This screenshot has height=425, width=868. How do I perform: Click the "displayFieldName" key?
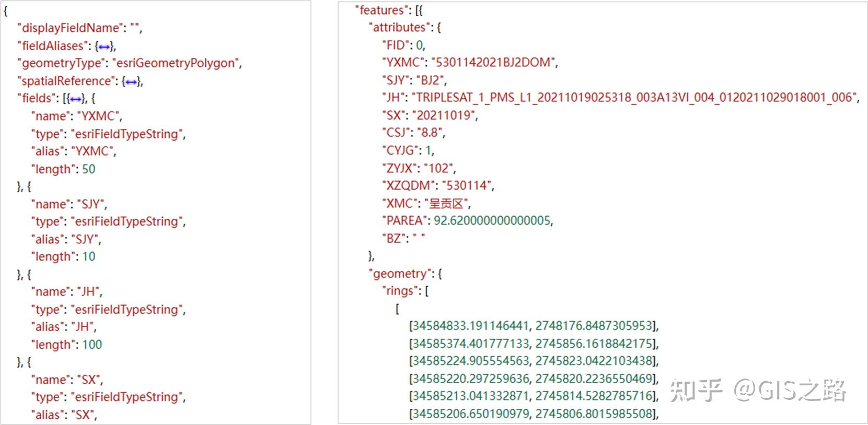point(72,28)
